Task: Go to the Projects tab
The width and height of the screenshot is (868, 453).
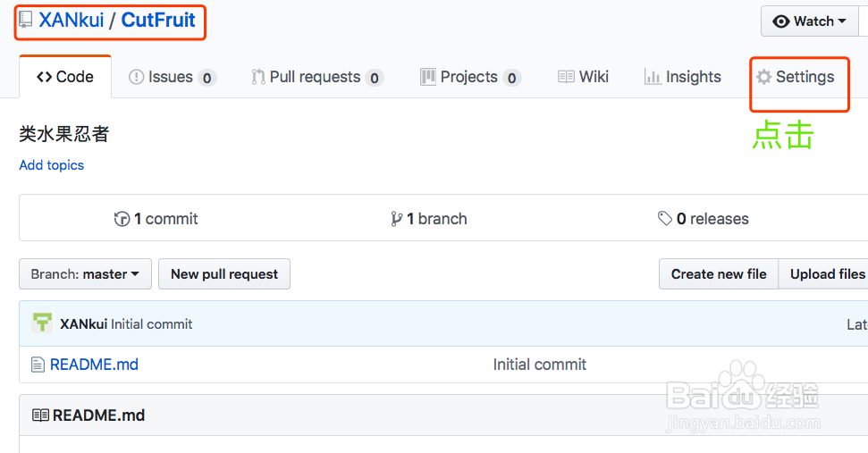Action: click(x=469, y=77)
